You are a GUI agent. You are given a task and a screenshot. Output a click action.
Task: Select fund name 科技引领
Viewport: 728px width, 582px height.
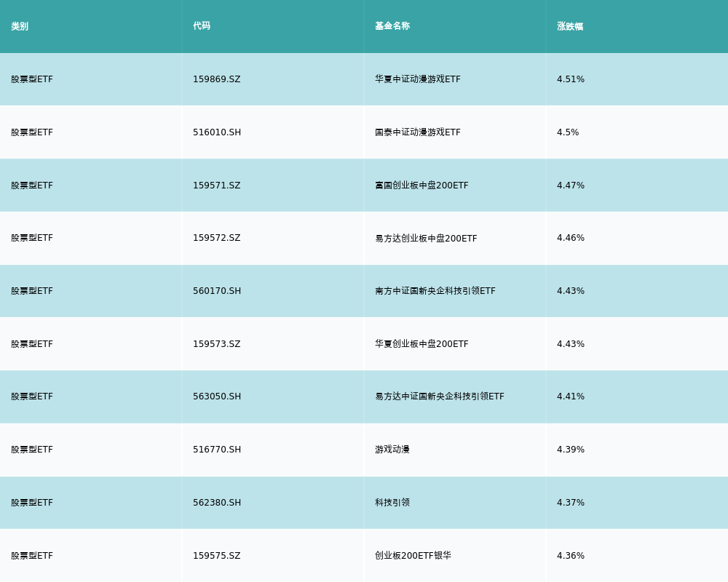[x=392, y=503]
